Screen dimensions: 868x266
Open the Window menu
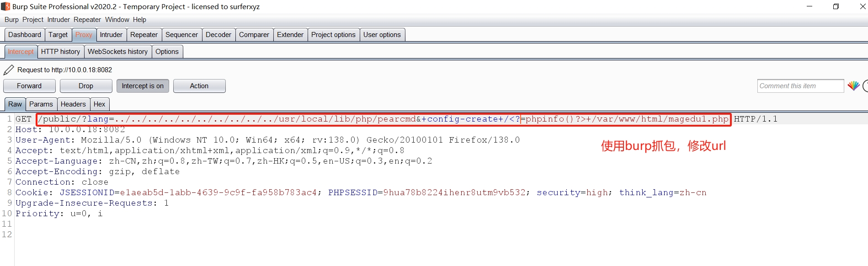(x=117, y=20)
